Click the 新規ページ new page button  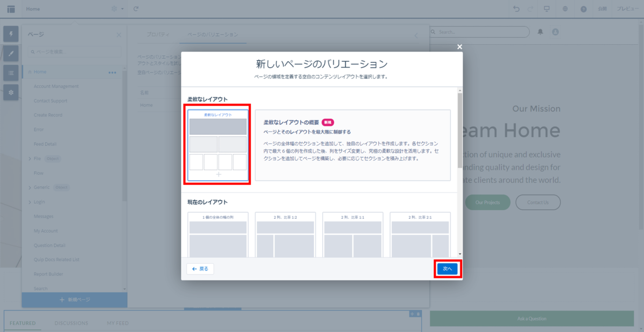point(75,300)
